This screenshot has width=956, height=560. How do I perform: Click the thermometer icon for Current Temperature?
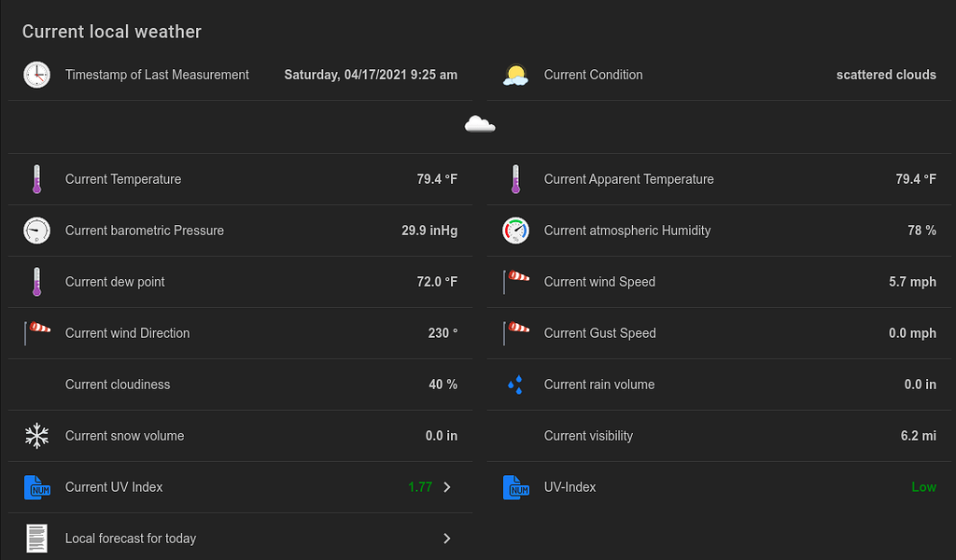click(36, 179)
